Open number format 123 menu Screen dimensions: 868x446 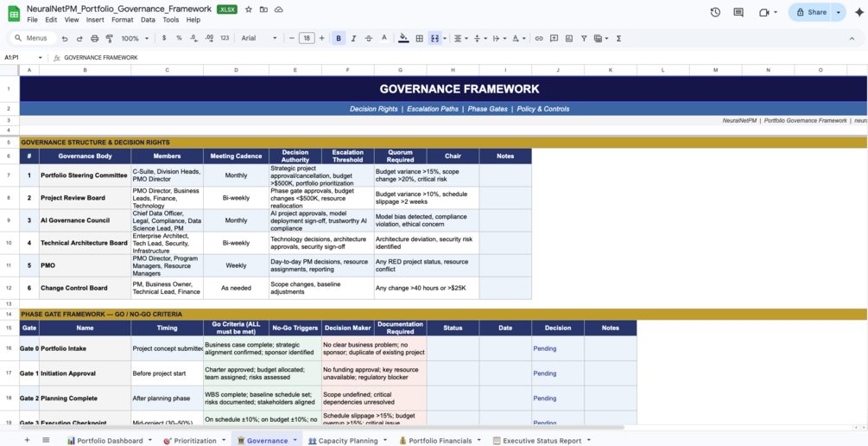click(x=225, y=39)
